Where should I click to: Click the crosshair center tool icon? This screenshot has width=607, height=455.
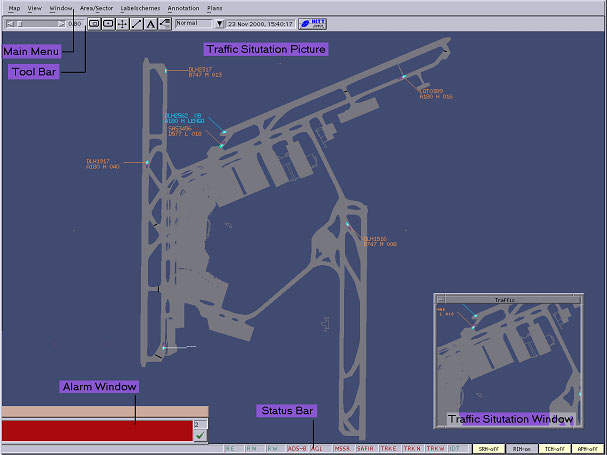122,22
